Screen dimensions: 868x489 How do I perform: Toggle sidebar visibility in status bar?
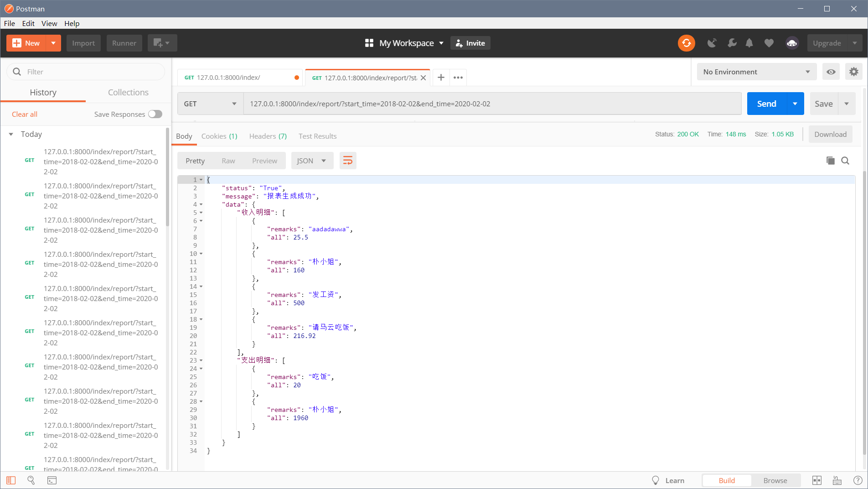click(11, 480)
